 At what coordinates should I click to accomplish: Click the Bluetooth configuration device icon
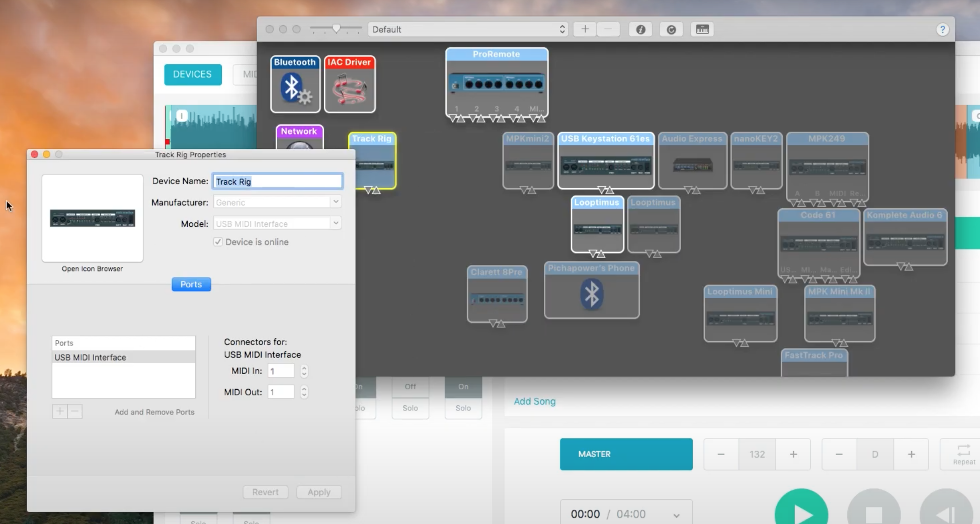[295, 84]
